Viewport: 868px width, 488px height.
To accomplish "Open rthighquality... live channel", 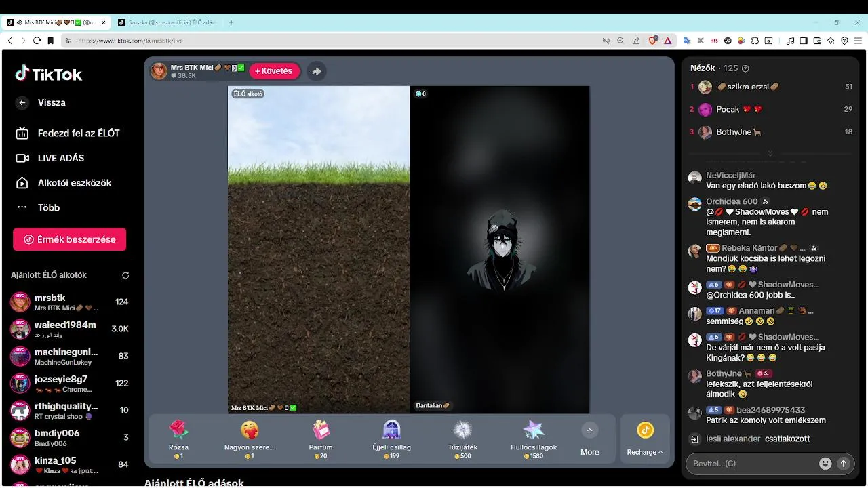I will (69, 411).
